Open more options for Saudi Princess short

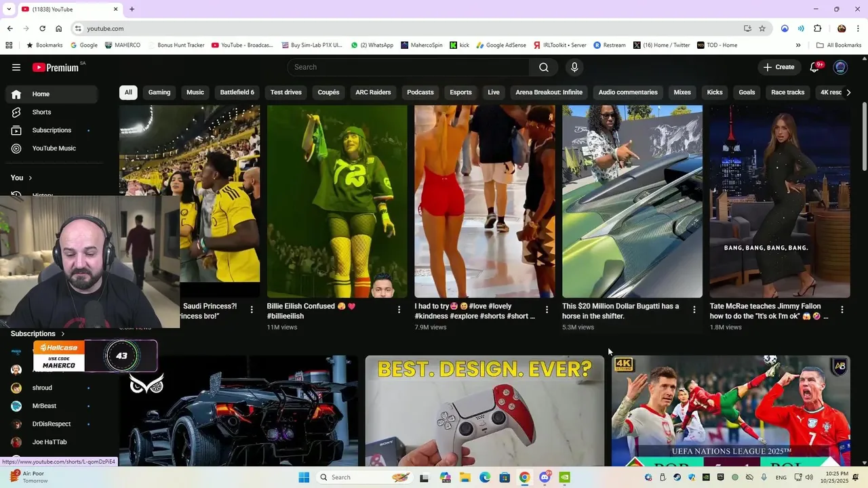pyautogui.click(x=252, y=310)
